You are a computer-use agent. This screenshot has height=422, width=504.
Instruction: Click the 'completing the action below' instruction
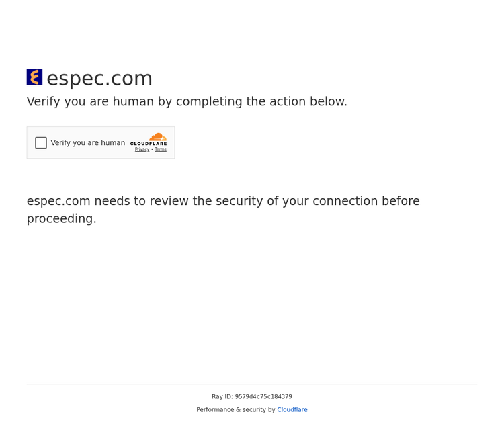coord(261,101)
